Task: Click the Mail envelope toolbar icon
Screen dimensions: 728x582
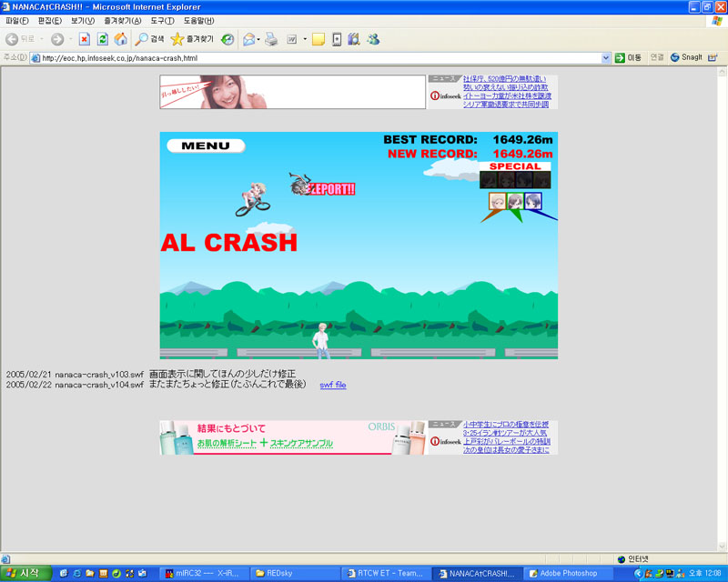Action: [248, 39]
